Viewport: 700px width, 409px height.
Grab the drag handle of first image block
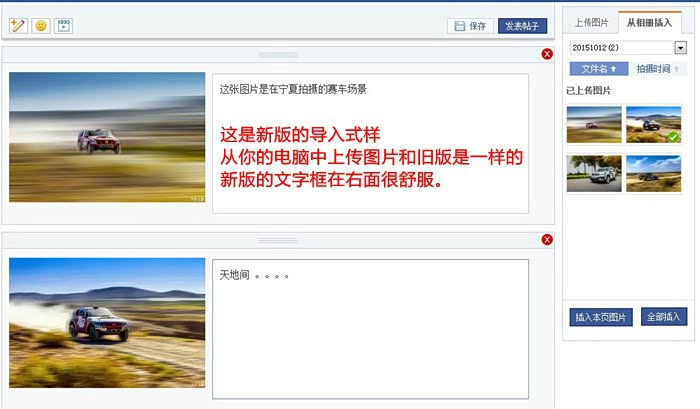pyautogui.click(x=278, y=55)
